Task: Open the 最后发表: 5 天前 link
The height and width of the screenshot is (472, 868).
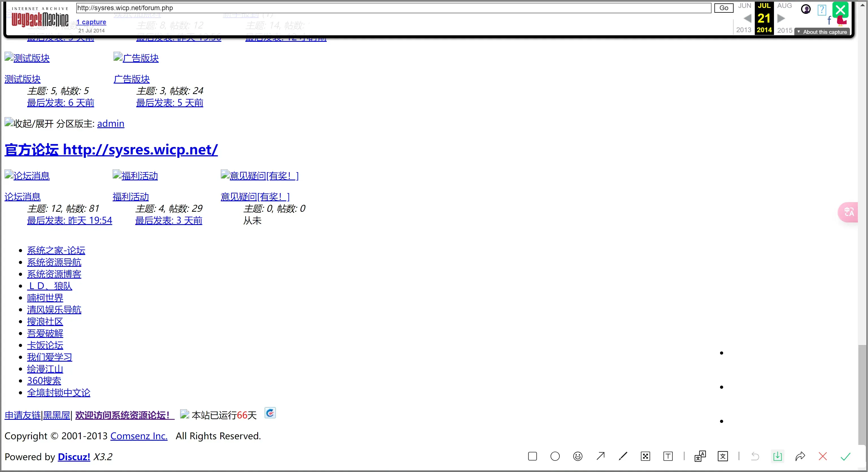Action: pyautogui.click(x=169, y=103)
